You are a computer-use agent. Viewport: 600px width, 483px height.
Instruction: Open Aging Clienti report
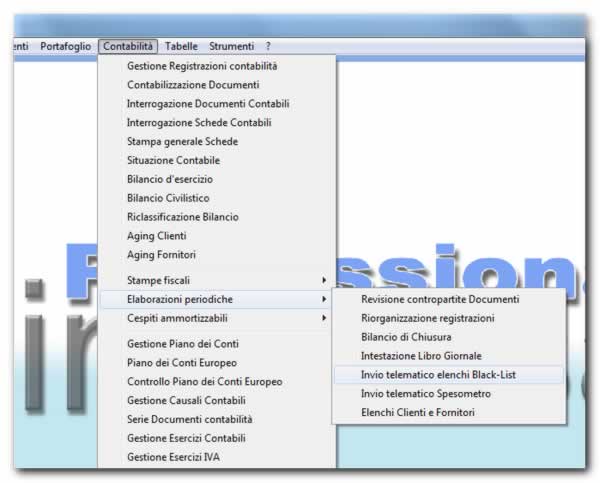tap(157, 235)
